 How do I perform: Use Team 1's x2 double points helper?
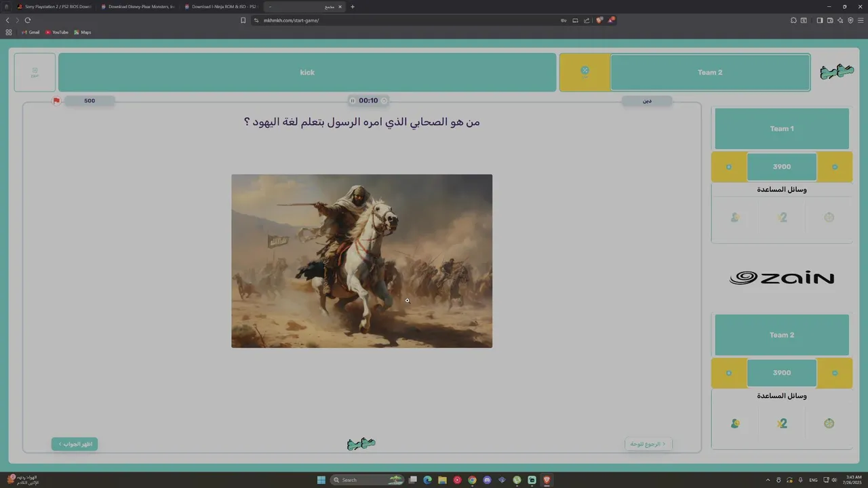[782, 218]
